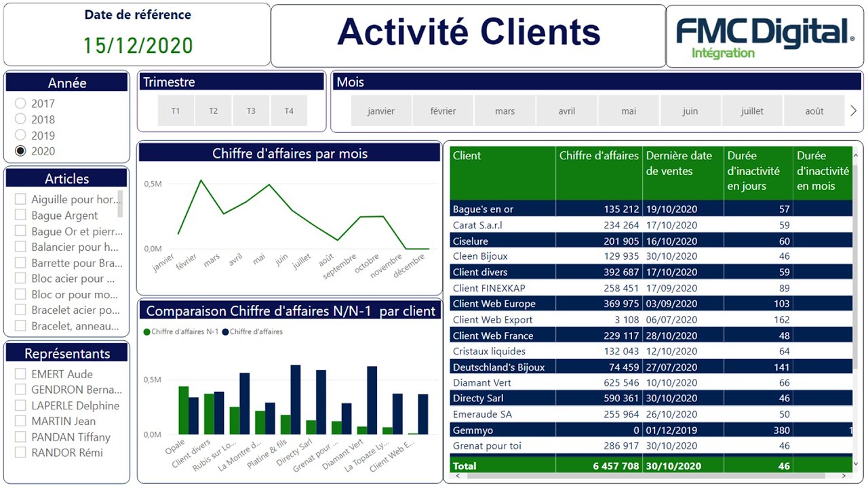Filter on quarter T2

pos(214,110)
